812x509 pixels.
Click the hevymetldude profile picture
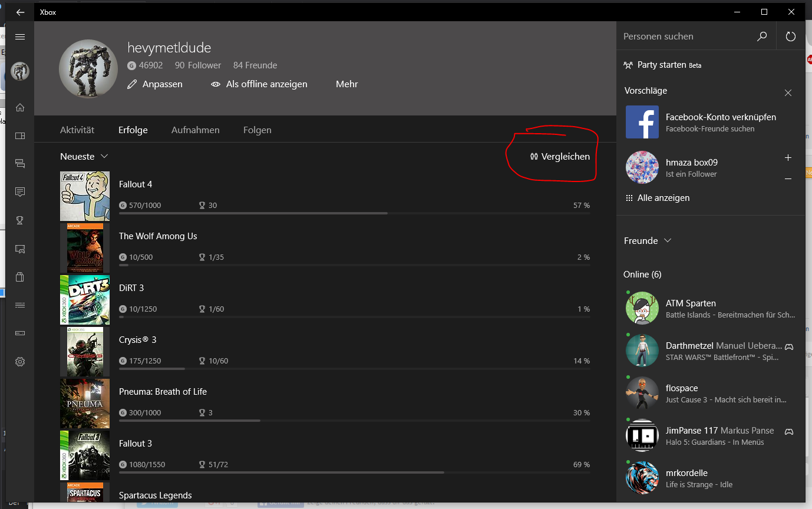pos(88,69)
